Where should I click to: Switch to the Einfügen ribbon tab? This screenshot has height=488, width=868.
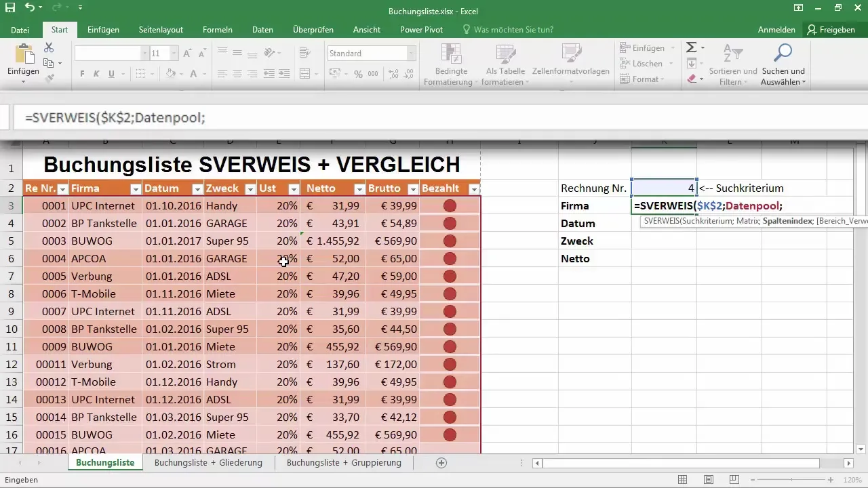tap(103, 30)
